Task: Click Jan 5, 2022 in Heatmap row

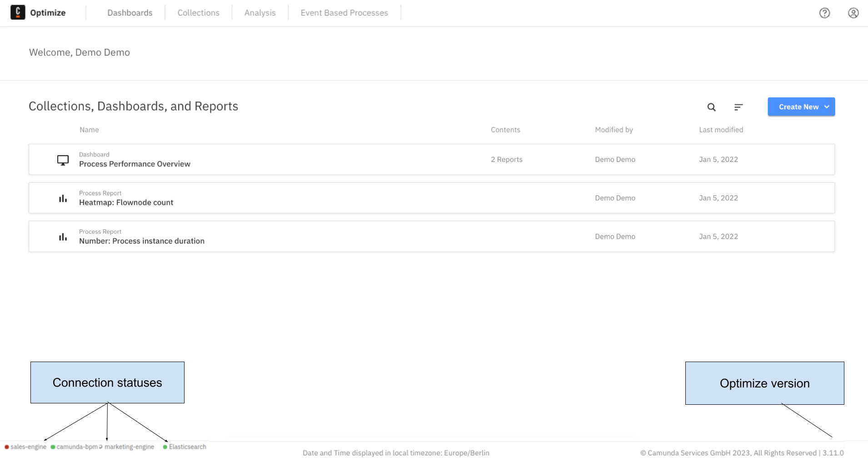Action: [x=718, y=198]
